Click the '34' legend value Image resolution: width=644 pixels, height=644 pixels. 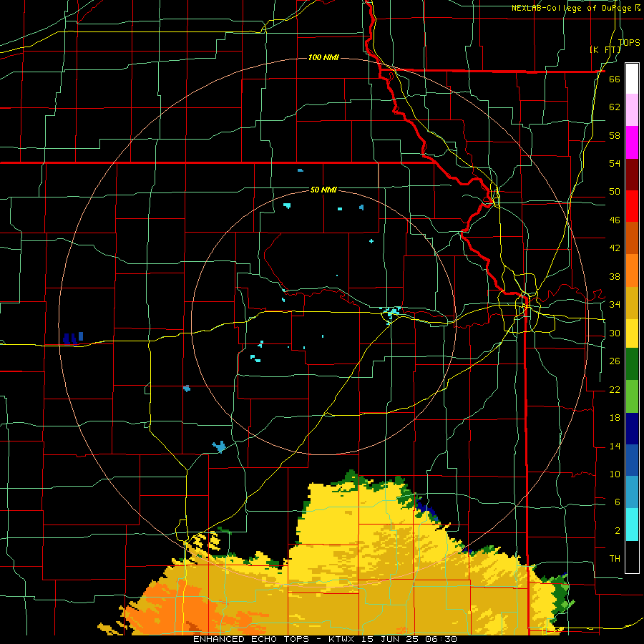(615, 304)
